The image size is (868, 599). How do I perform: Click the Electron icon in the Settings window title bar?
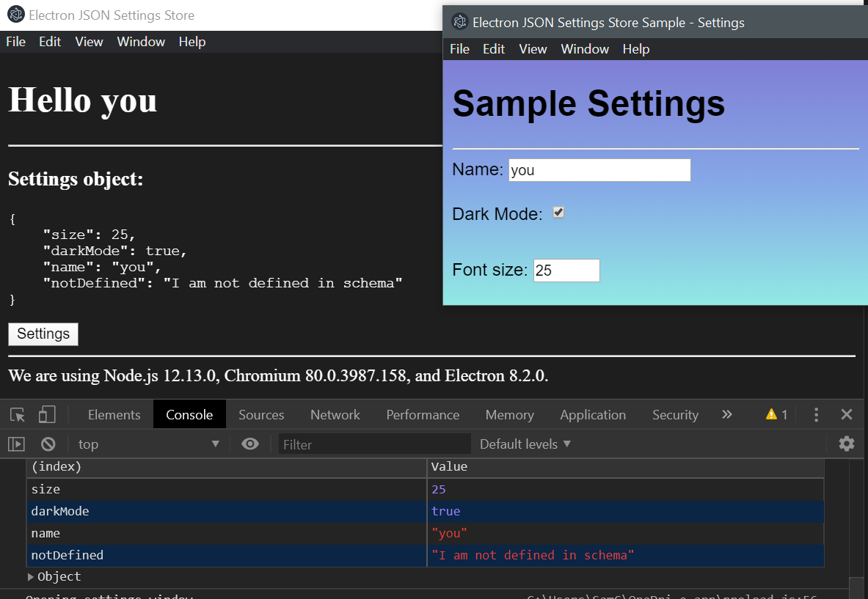(459, 22)
